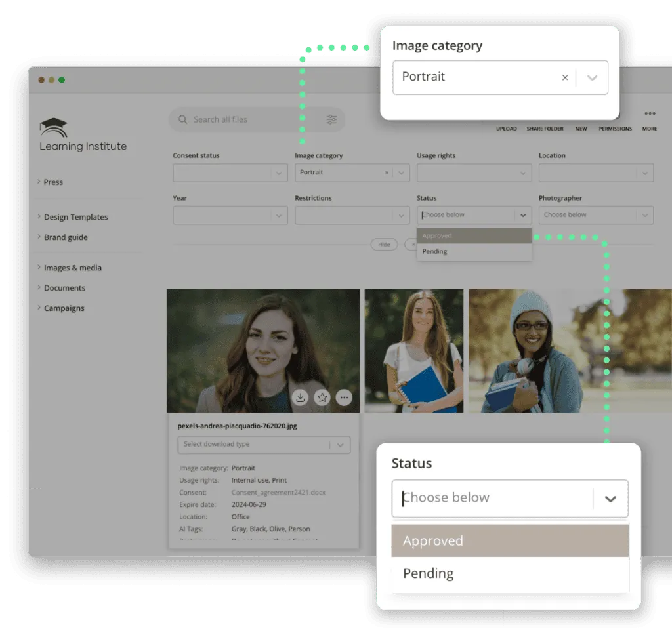The width and height of the screenshot is (672, 631).
Task: Click the Learning Institute graduation cap logo
Action: coord(54,127)
